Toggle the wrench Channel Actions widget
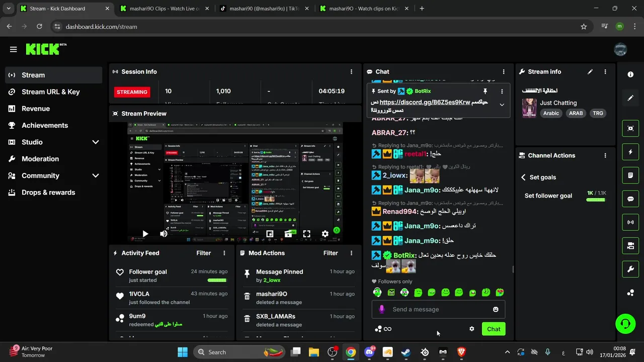644x362 pixels. (x=630, y=269)
